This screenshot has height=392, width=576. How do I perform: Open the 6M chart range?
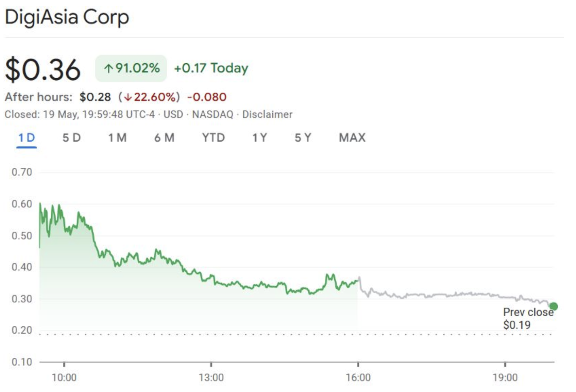(x=164, y=138)
